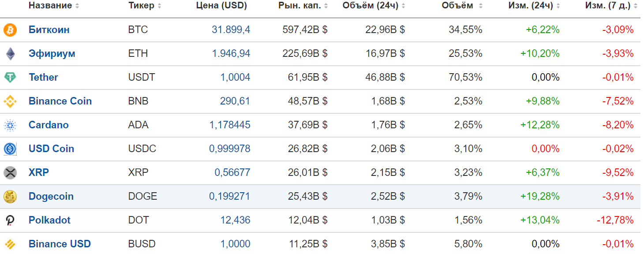Click the Ethereum diamond logo icon
This screenshot has width=644, height=261.
pos(10,54)
